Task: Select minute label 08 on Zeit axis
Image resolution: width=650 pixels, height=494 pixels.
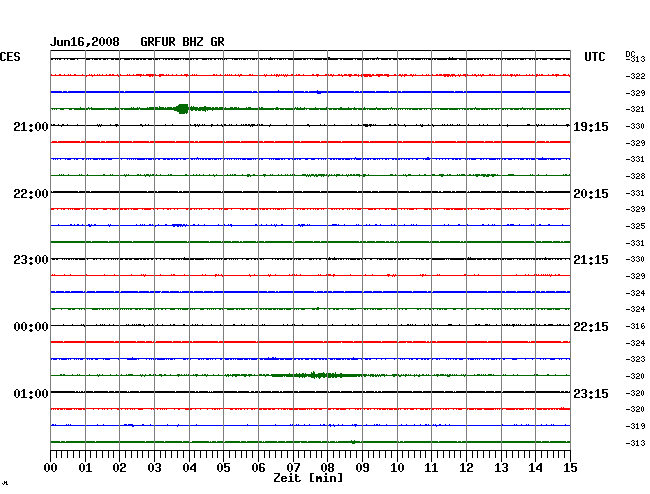Action: 327,467
